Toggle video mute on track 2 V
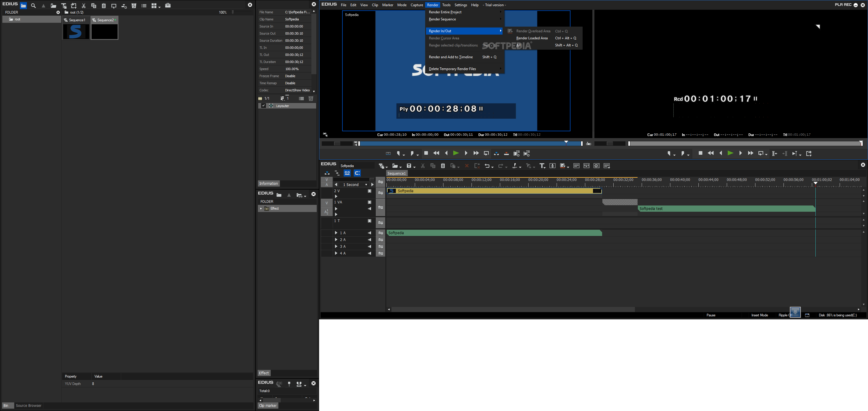The height and width of the screenshot is (411, 868). [x=370, y=191]
